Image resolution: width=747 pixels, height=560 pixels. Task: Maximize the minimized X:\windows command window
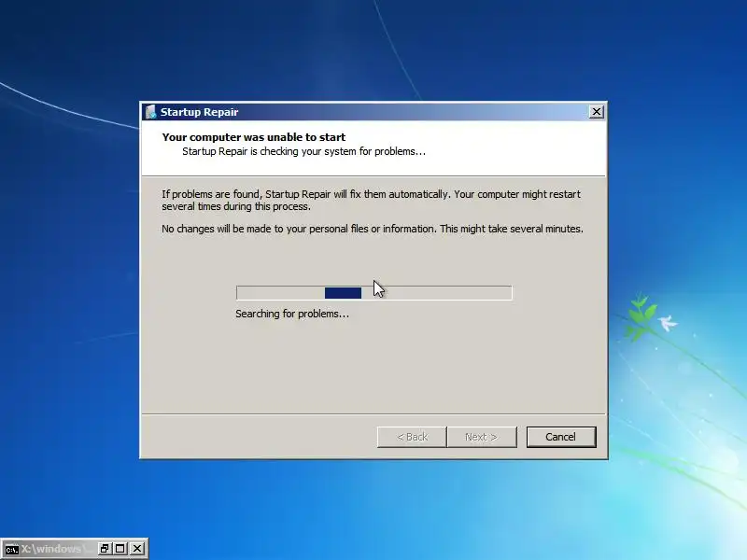pyautogui.click(x=120, y=549)
